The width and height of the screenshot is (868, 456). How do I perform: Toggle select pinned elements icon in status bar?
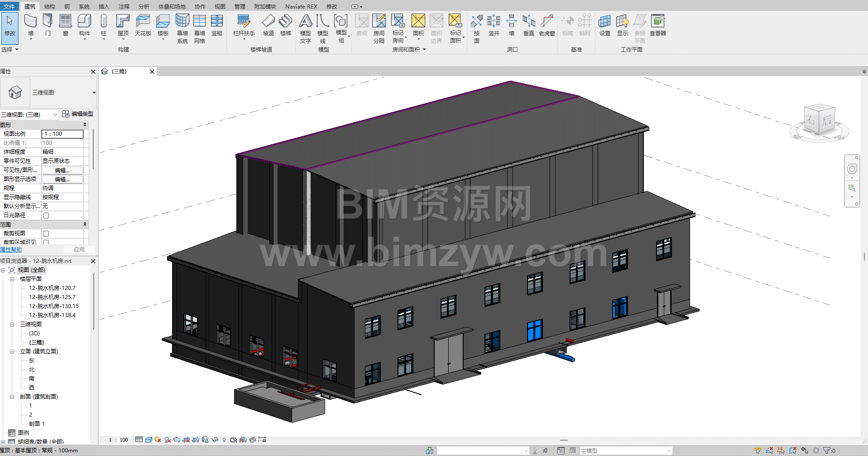781,451
